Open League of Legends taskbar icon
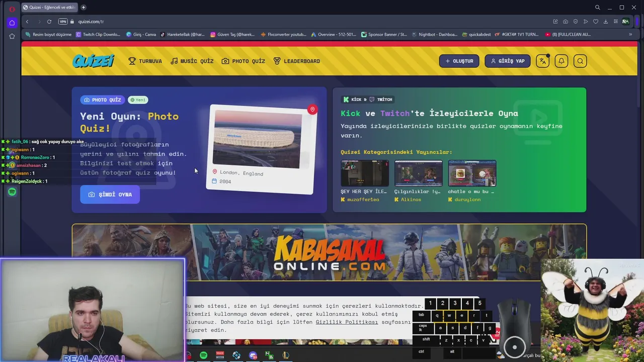644x362 pixels. [x=286, y=355]
